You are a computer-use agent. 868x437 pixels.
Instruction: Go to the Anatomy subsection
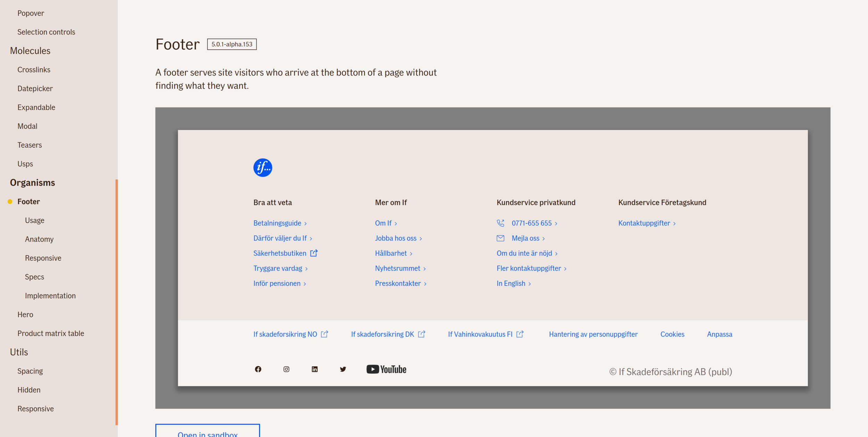[39, 239]
